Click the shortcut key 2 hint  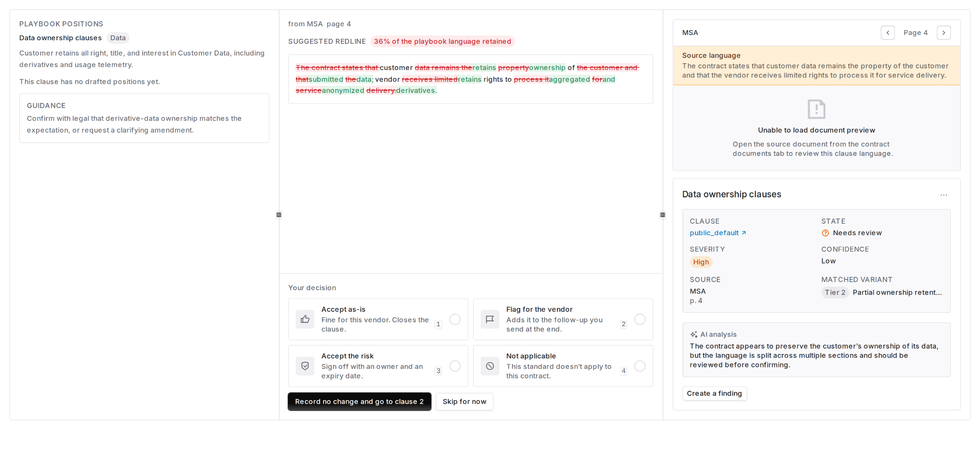[x=624, y=325]
